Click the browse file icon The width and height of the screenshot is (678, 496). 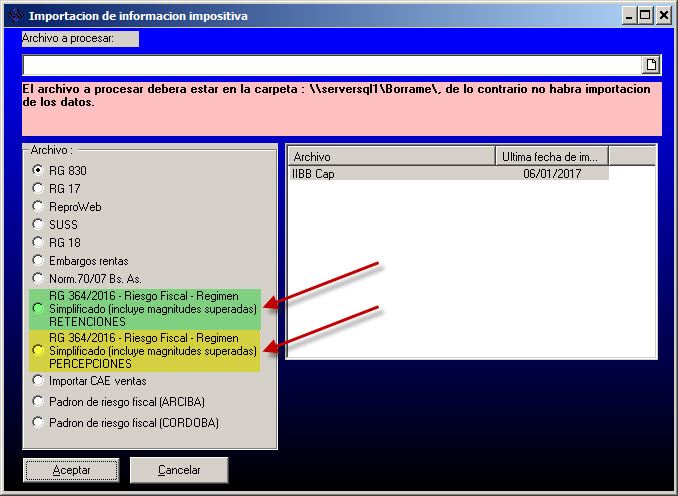[651, 65]
